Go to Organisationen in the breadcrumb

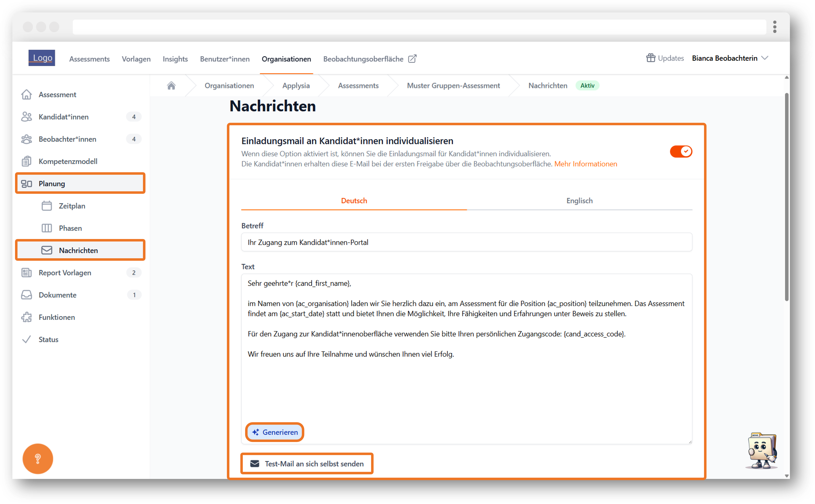coord(229,86)
